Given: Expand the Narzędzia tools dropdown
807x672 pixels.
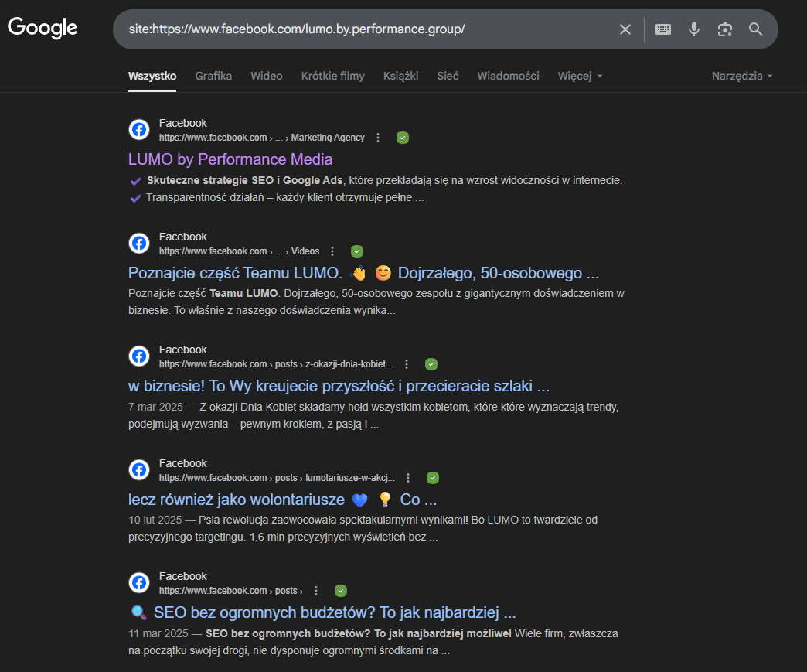Looking at the screenshot, I should 742,77.
